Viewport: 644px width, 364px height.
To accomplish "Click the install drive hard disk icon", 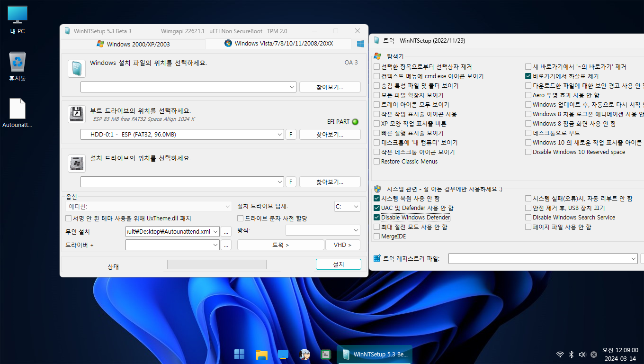I will tap(77, 163).
